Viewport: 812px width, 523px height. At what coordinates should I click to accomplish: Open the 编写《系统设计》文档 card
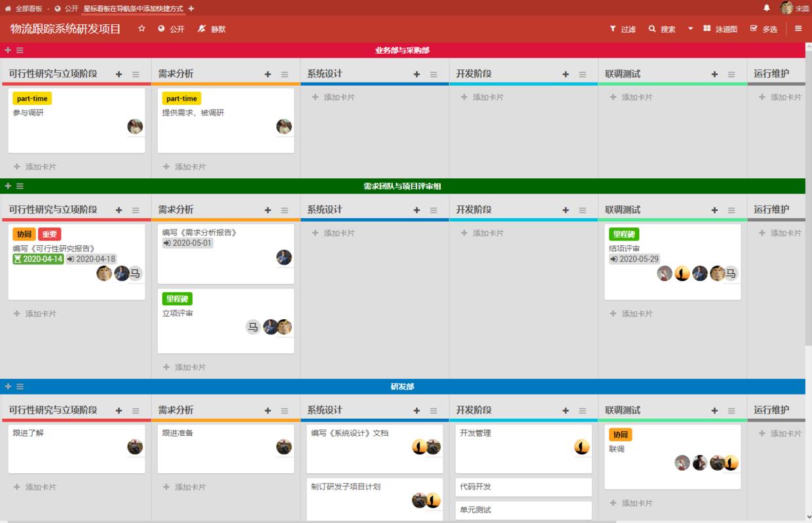(x=375, y=449)
